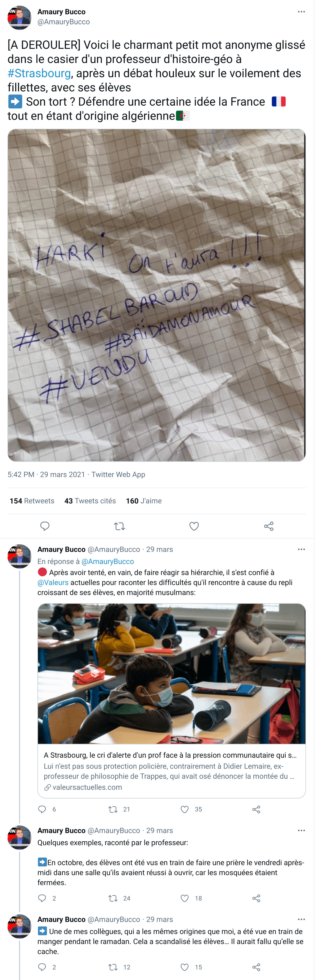The height and width of the screenshot is (980, 316).
Task: View the 160 J'aime list
Action: click(x=144, y=501)
